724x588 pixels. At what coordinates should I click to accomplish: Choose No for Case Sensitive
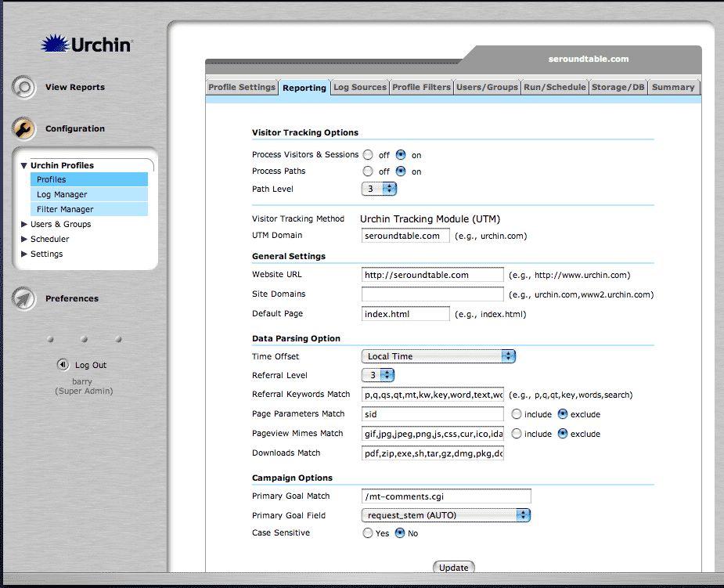(400, 533)
